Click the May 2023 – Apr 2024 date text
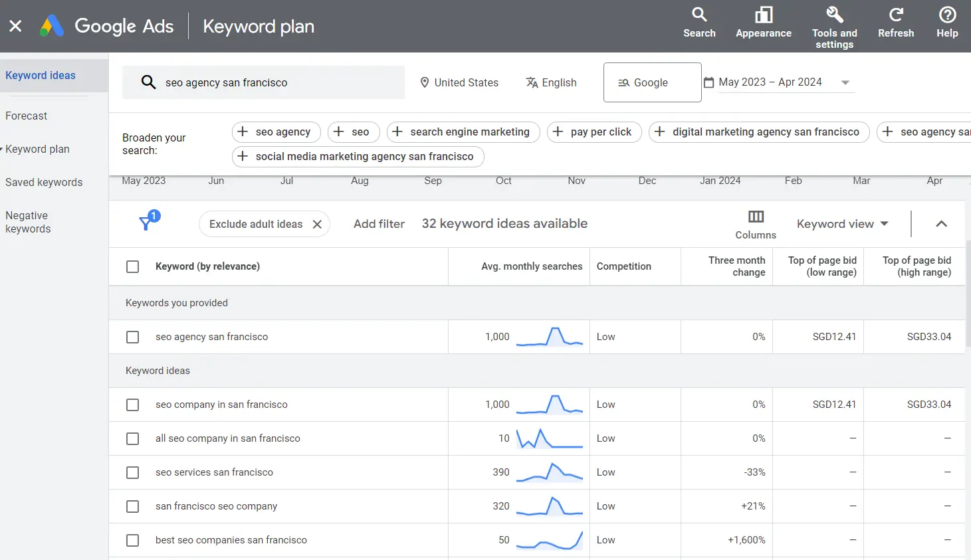 coord(770,82)
